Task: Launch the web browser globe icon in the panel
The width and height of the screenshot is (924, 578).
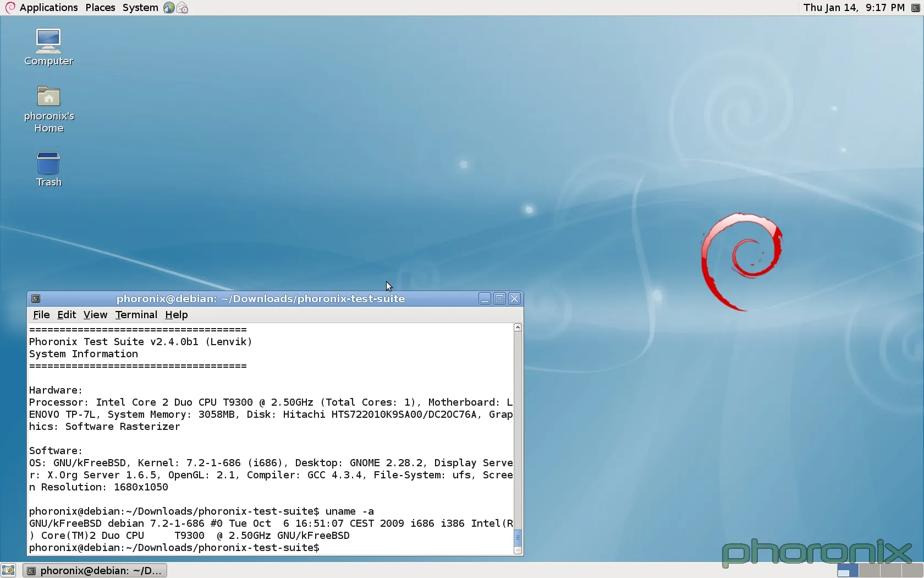Action: 169,8
